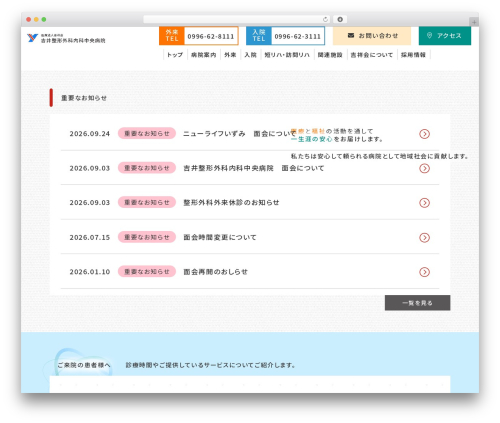
Task: Click date text 2026.07.15
Action: pyautogui.click(x=90, y=237)
